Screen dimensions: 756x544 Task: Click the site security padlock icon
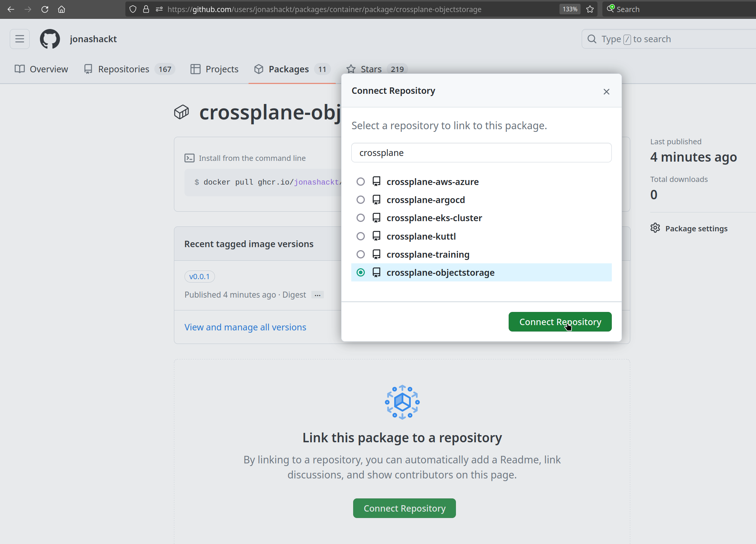146,9
